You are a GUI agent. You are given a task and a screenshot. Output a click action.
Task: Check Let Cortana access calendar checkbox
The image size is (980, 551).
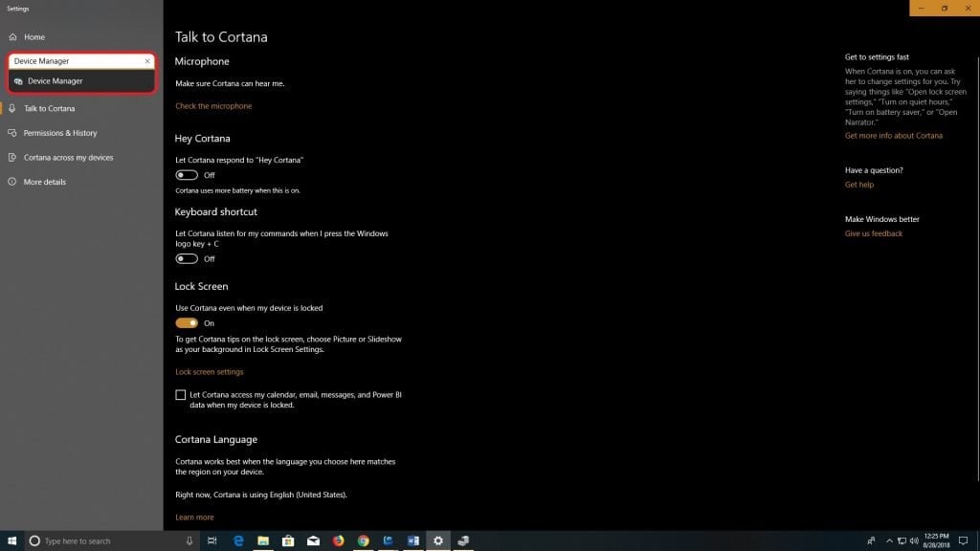181,395
